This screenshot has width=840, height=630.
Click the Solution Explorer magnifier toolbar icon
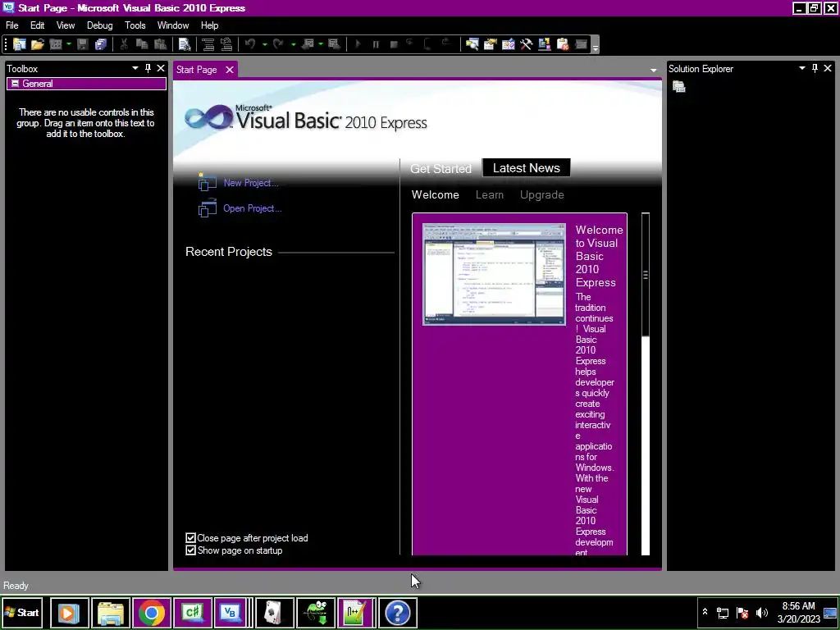click(472, 44)
